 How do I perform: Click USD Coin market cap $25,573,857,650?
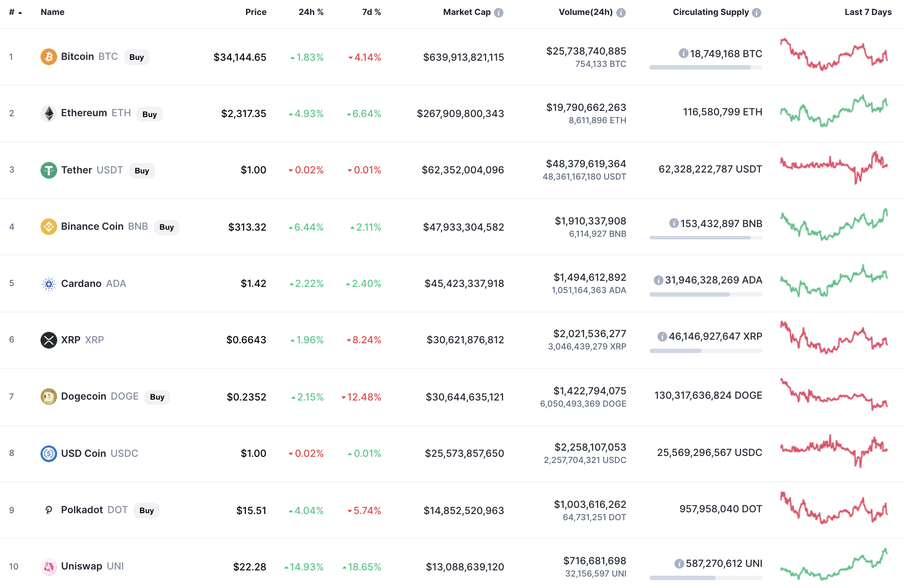click(464, 453)
